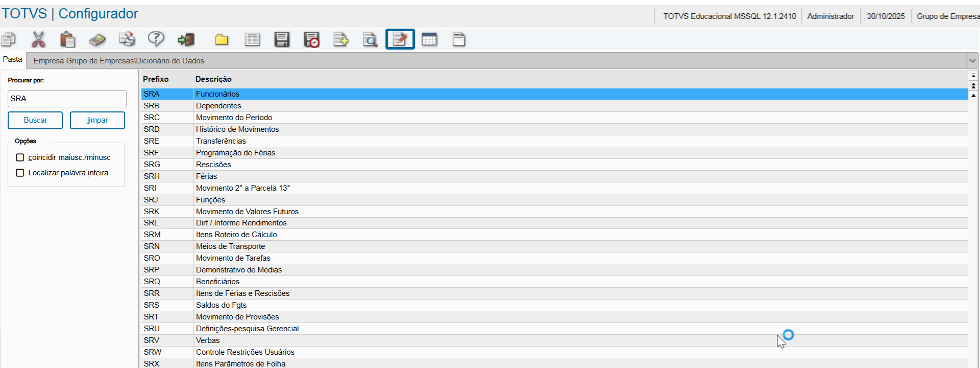Click the table grid toolbar icon
Image resolution: width=980 pixels, height=368 pixels.
[429, 39]
